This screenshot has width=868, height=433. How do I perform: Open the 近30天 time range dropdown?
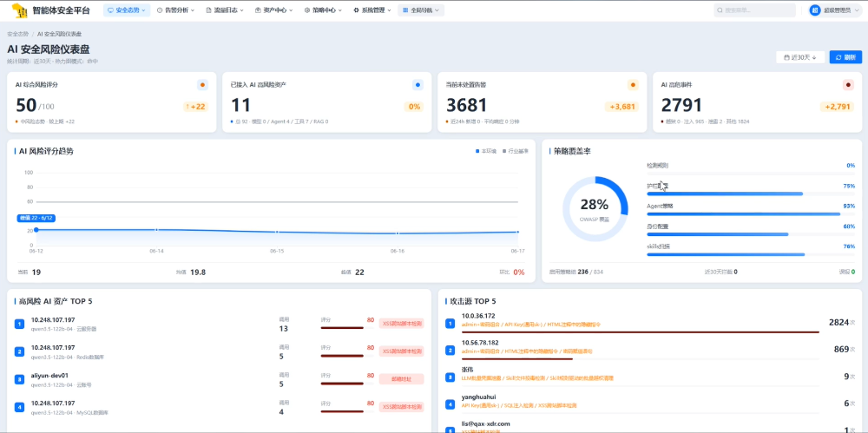coord(800,57)
